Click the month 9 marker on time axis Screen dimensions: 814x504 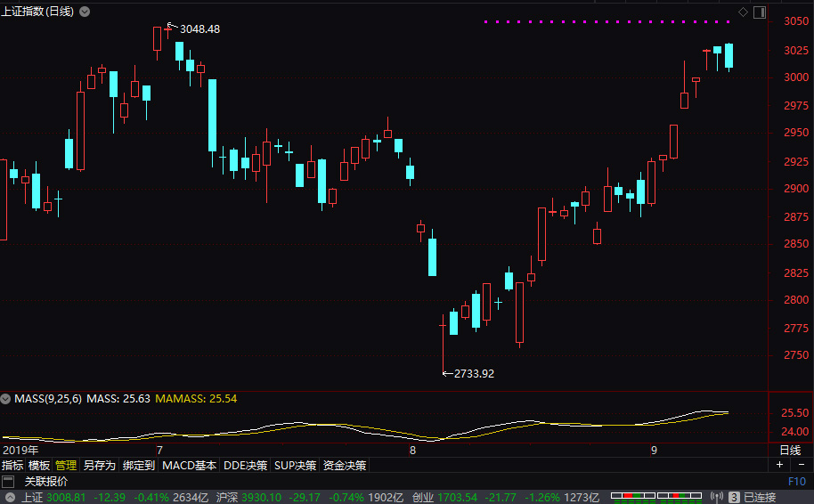pyautogui.click(x=654, y=450)
